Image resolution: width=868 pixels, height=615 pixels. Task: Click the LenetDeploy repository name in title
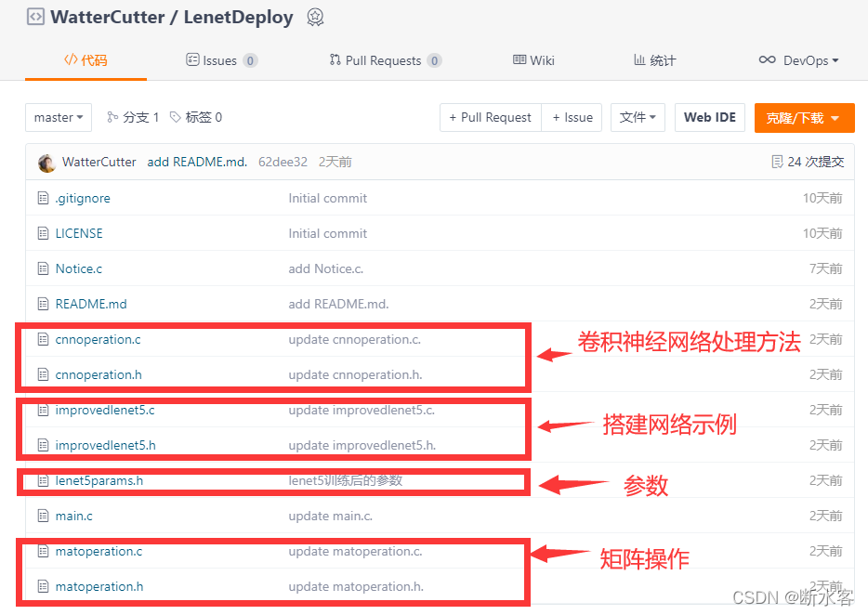(238, 17)
